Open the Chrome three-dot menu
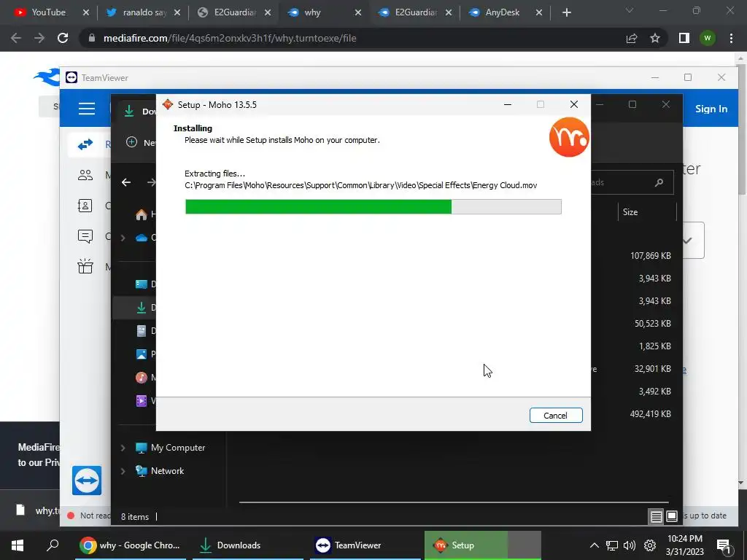747x560 pixels. 731,38
